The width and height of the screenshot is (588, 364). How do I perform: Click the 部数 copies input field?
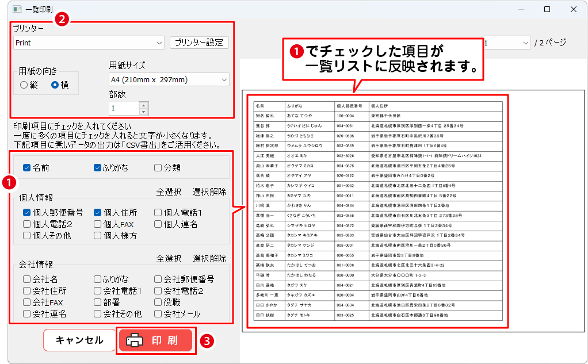(123, 108)
